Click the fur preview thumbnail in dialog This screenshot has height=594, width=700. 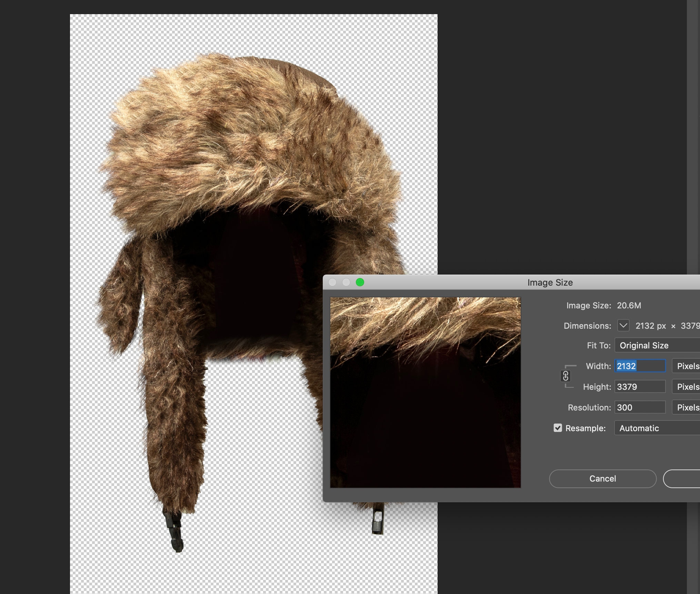click(425, 393)
